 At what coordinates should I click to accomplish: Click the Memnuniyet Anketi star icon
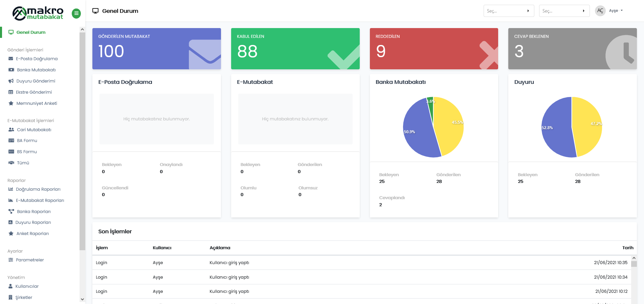(x=11, y=103)
